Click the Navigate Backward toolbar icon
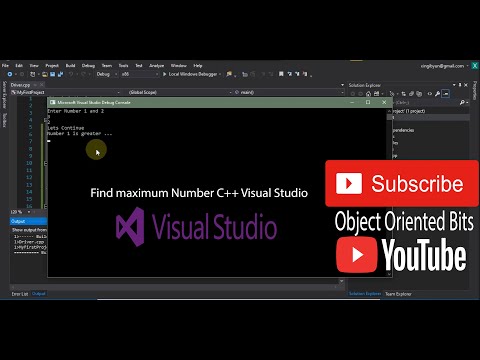The width and height of the screenshot is (480, 360). [10, 74]
